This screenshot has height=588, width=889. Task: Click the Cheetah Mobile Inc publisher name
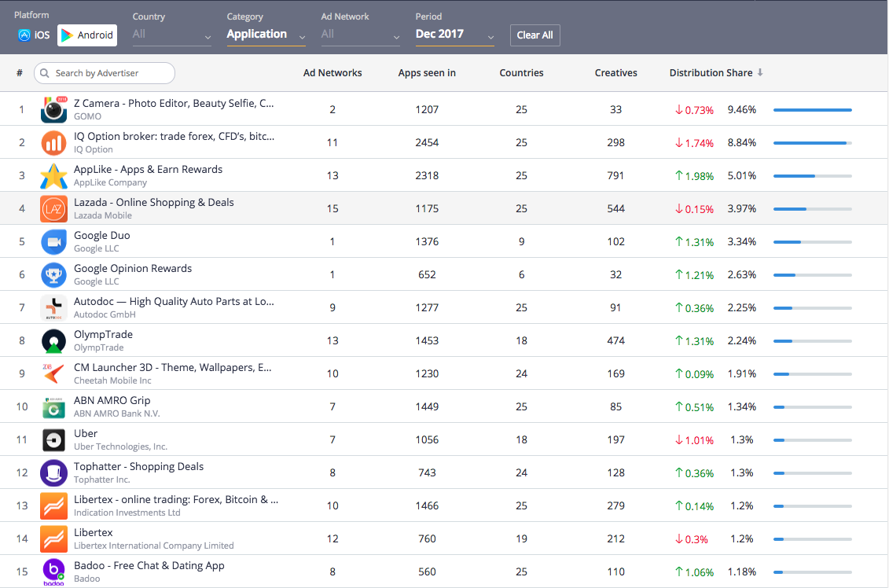[112, 380]
